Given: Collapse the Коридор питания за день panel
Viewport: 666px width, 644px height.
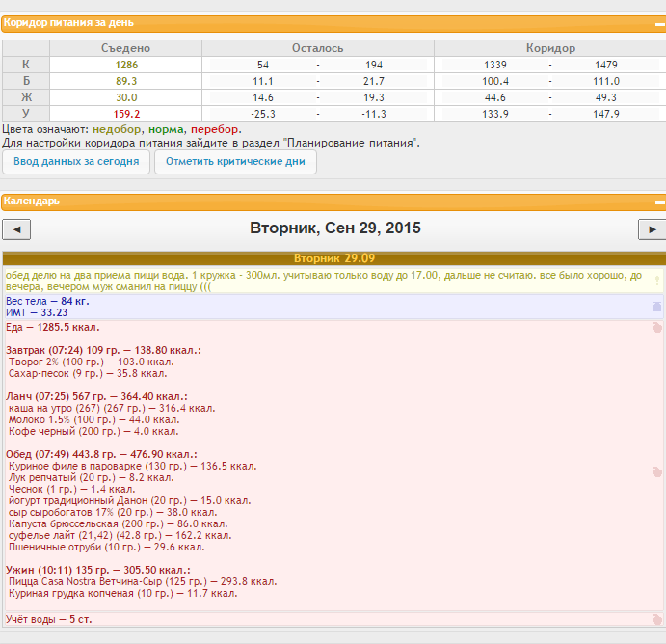Looking at the screenshot, I should pyautogui.click(x=659, y=22).
